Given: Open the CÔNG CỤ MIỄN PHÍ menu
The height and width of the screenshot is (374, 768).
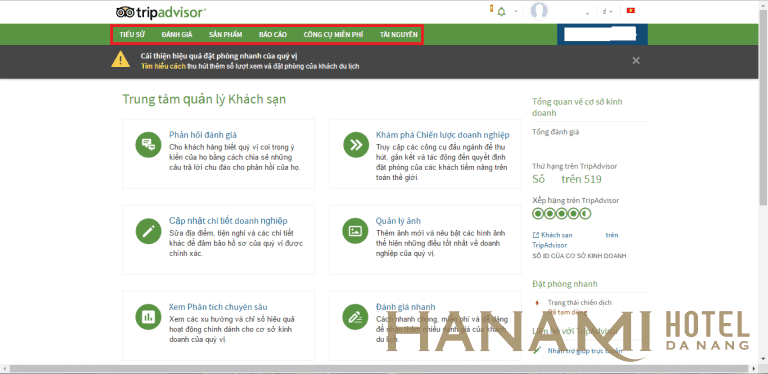Looking at the screenshot, I should tap(333, 35).
